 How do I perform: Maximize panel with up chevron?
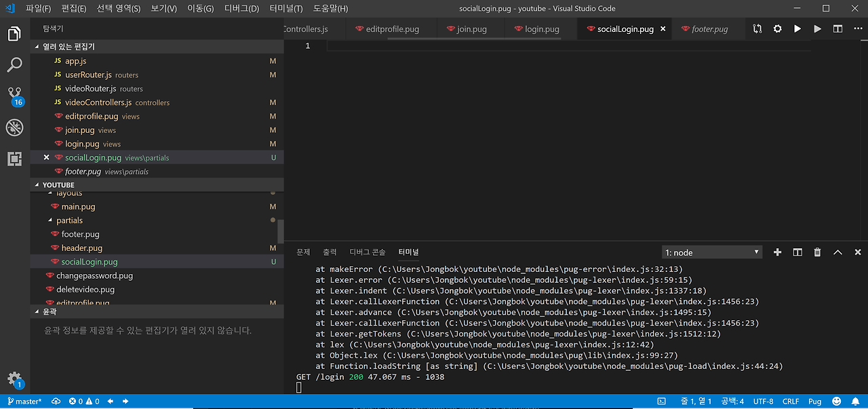click(x=837, y=252)
